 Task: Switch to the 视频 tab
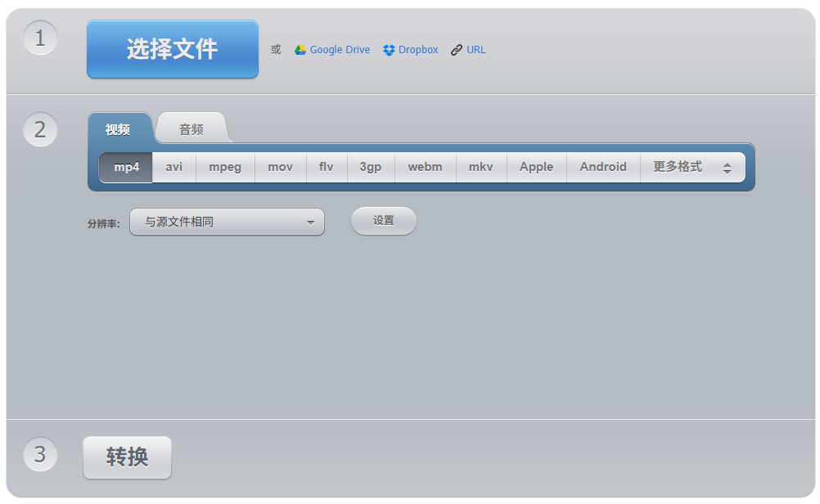click(118, 129)
